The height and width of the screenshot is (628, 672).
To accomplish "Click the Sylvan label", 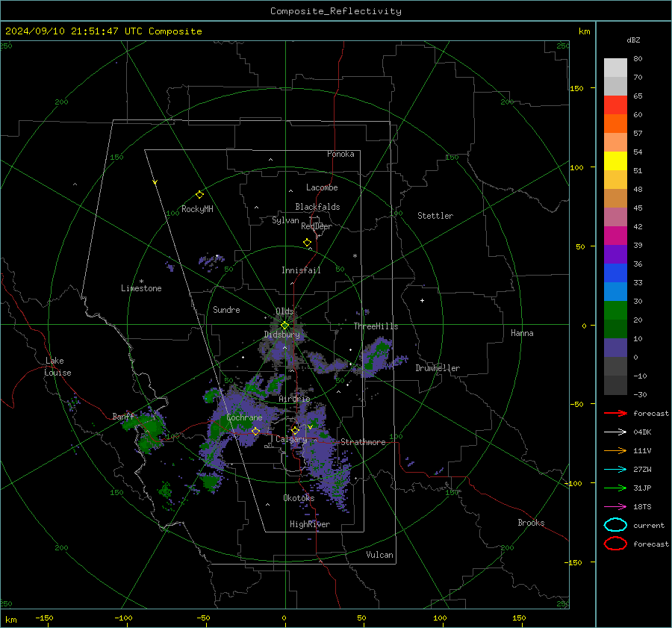I will [285, 220].
